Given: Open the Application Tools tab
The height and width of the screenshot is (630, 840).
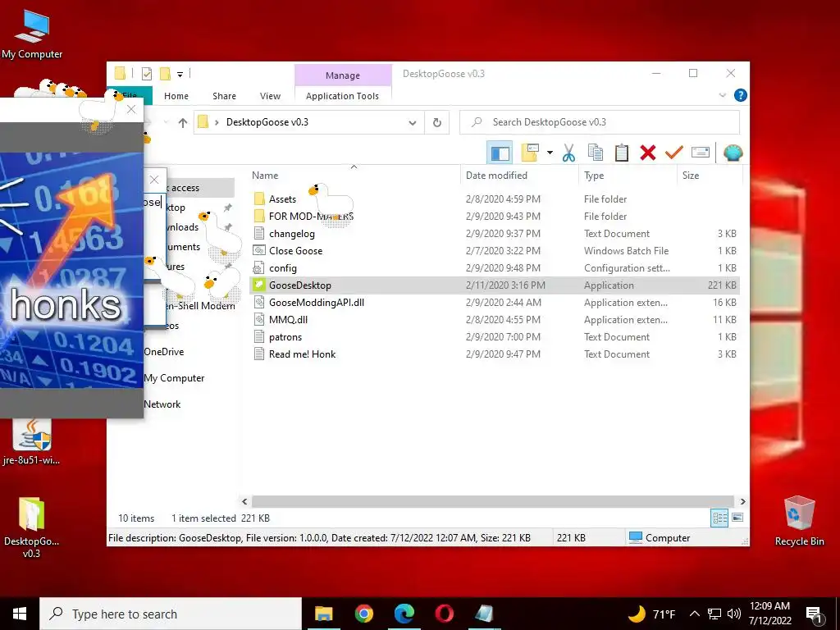Looking at the screenshot, I should pyautogui.click(x=342, y=96).
